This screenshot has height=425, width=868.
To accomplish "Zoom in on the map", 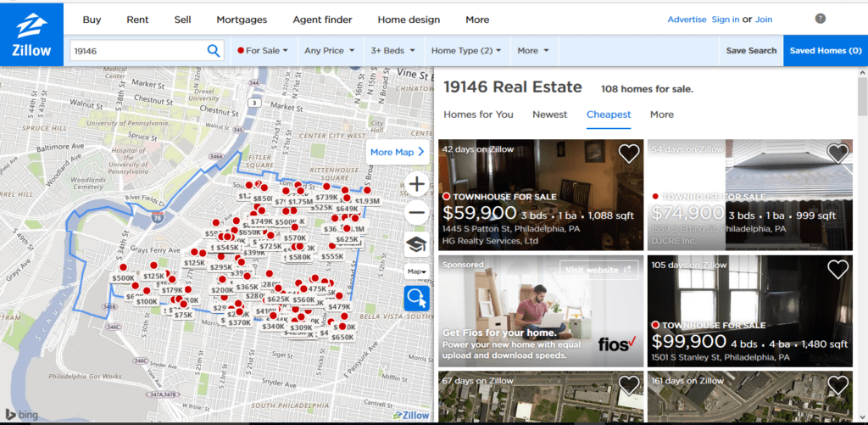I will click(x=417, y=183).
